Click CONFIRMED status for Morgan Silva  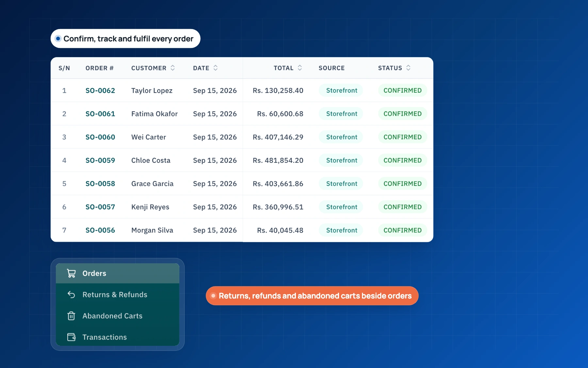pos(402,230)
